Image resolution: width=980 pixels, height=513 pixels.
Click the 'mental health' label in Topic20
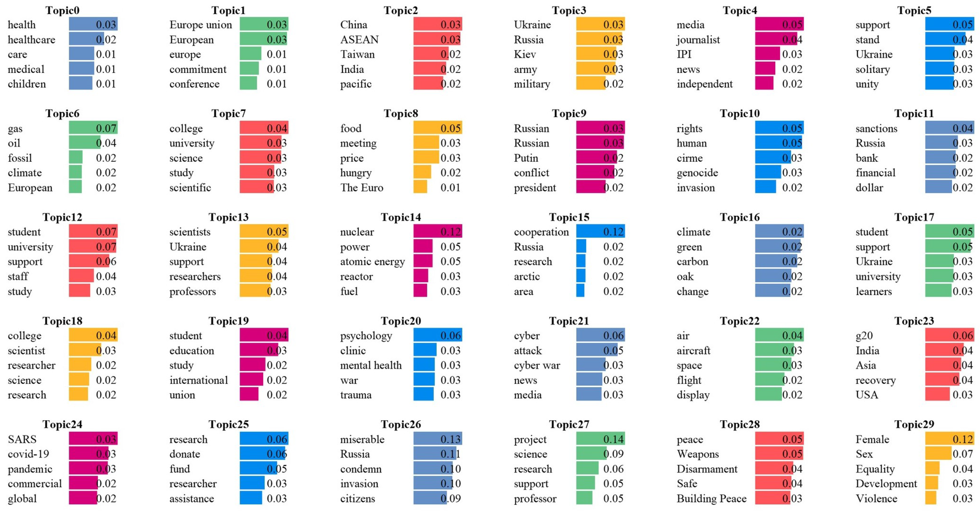point(371,365)
